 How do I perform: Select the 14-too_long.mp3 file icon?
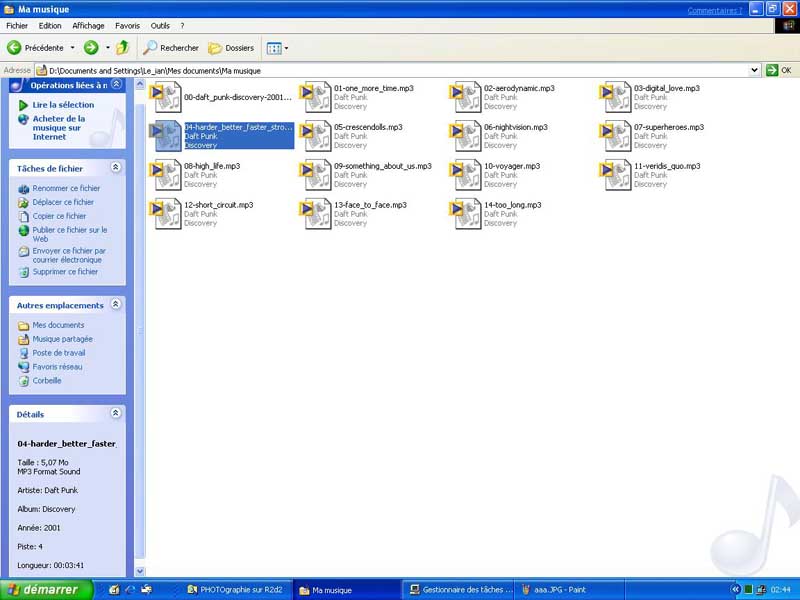(x=466, y=213)
